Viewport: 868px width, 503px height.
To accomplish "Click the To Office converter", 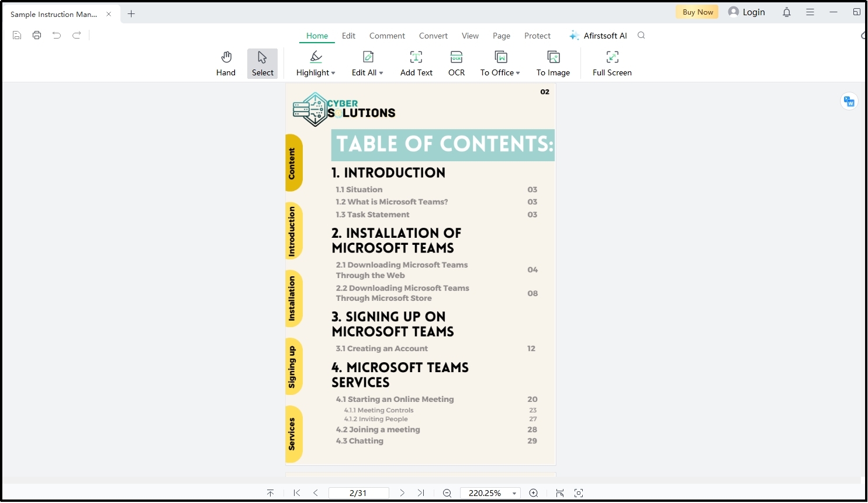I will tap(500, 64).
